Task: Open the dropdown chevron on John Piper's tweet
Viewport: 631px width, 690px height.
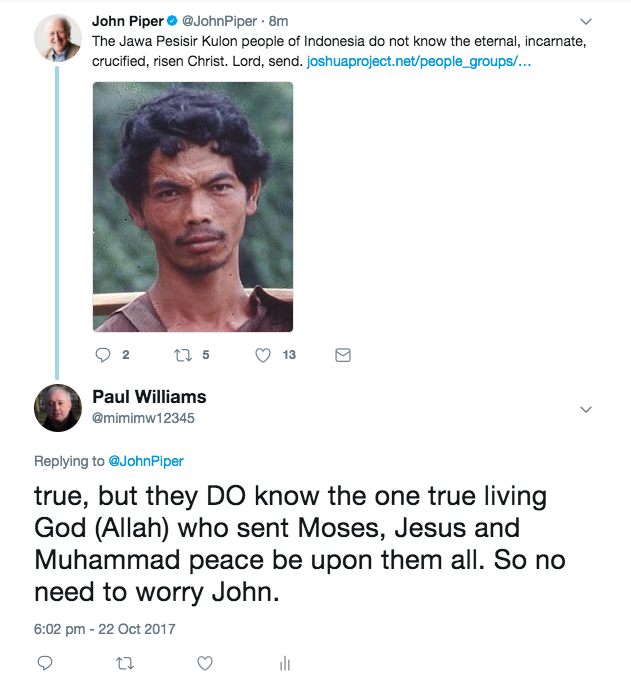Action: tap(586, 22)
